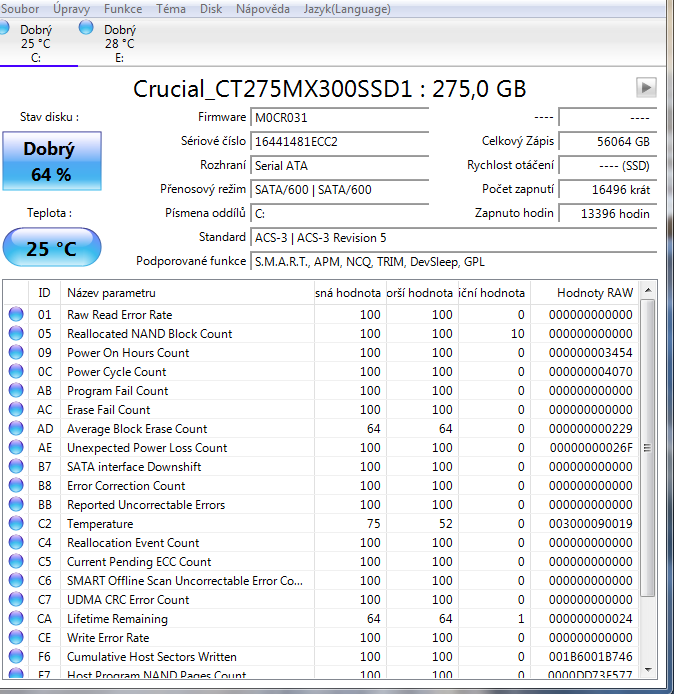The height and width of the screenshot is (694, 674).
Task: Open the Úpravy menu
Action: (71, 9)
